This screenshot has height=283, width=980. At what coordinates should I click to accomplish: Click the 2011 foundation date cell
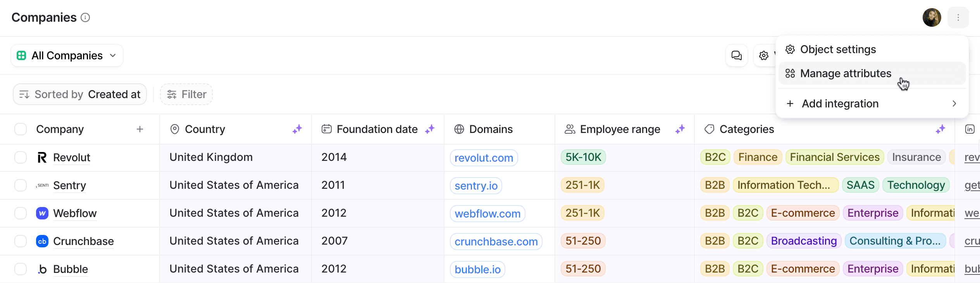pyautogui.click(x=378, y=185)
